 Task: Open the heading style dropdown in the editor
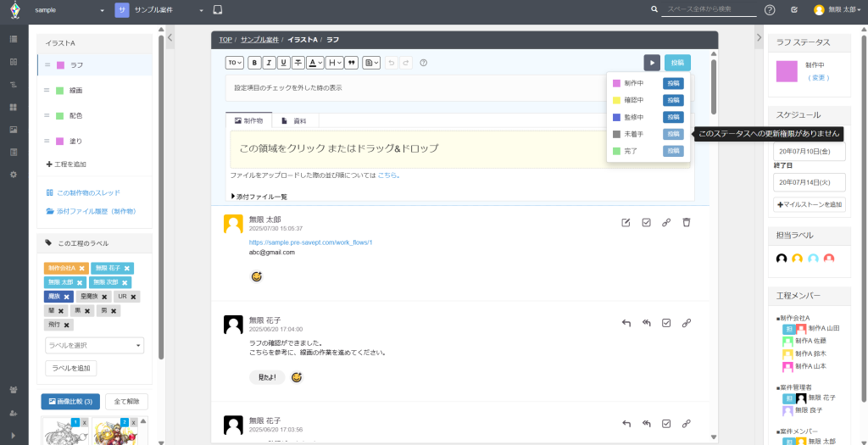[335, 63]
